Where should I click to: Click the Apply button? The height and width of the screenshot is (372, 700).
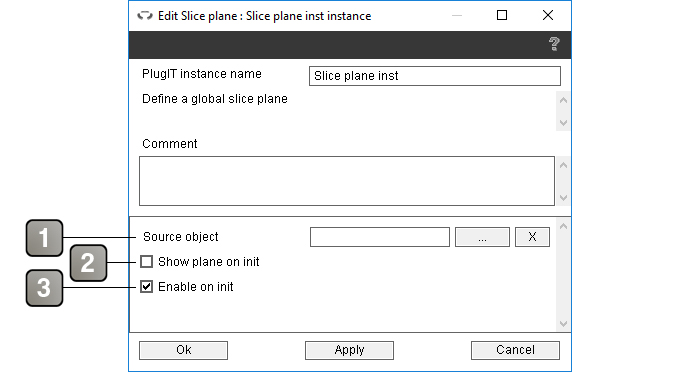tap(350, 350)
